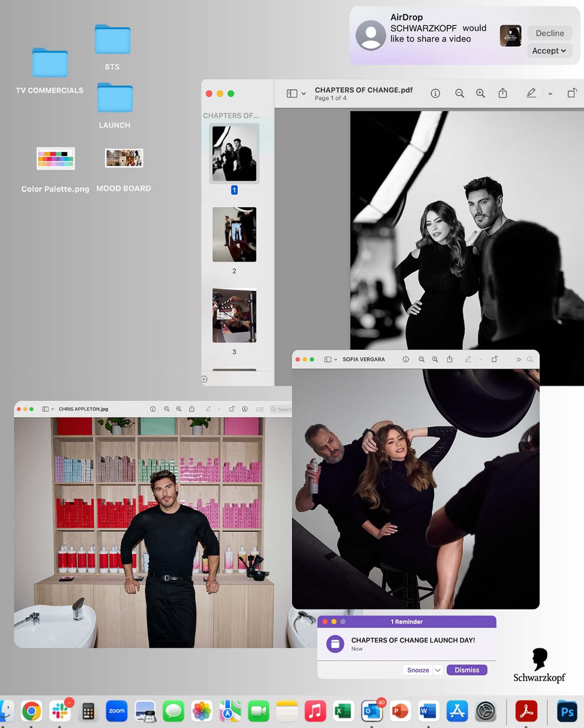Open Photos app from the Dock
This screenshot has width=584, height=728.
click(202, 711)
